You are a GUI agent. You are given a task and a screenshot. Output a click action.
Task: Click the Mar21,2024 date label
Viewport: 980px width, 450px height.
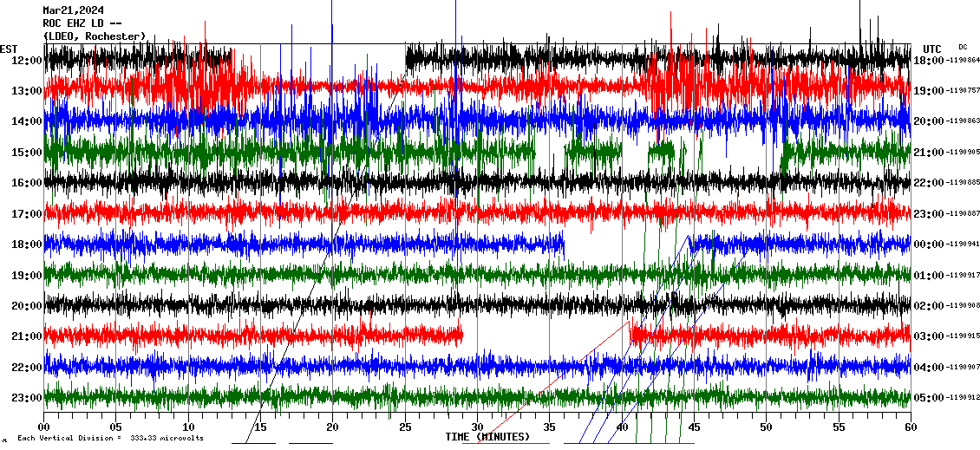click(x=72, y=10)
